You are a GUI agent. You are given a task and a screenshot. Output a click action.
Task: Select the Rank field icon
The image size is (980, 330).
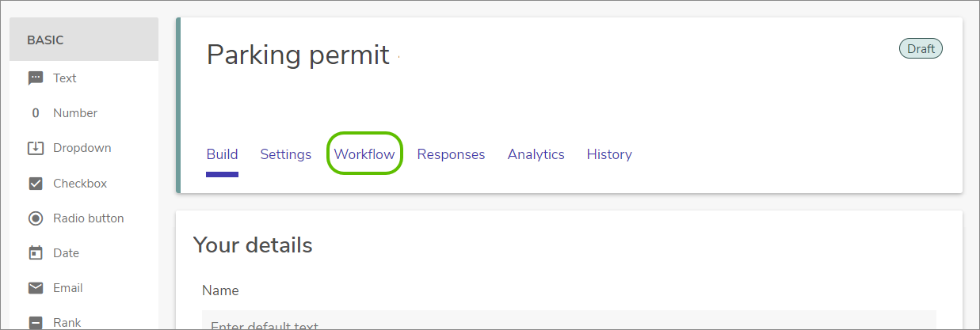(35, 323)
